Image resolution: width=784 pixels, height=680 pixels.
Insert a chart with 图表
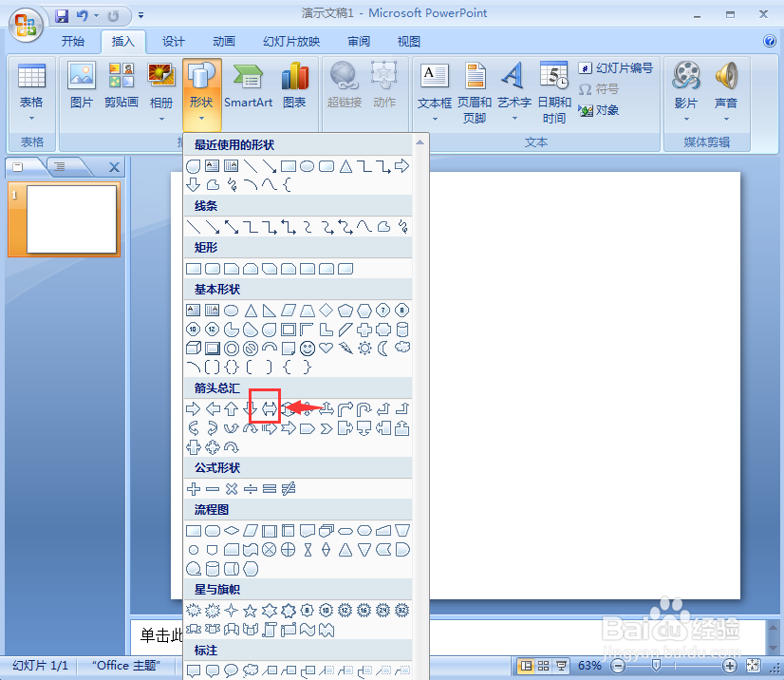coord(294,86)
